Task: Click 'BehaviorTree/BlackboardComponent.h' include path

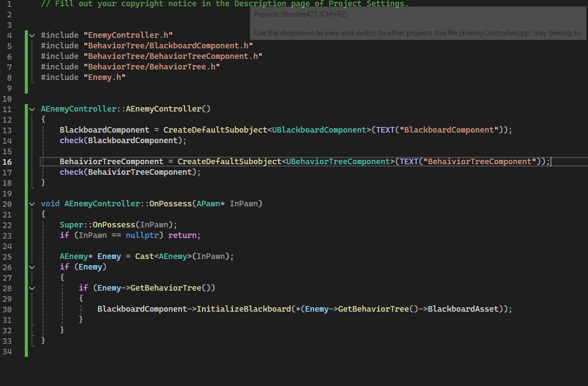Action: pos(168,45)
